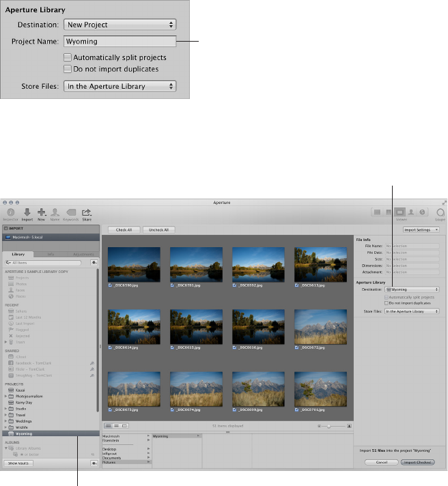The image size is (448, 486).
Task: Open the Faces view toolbar icon
Action: click(x=411, y=212)
